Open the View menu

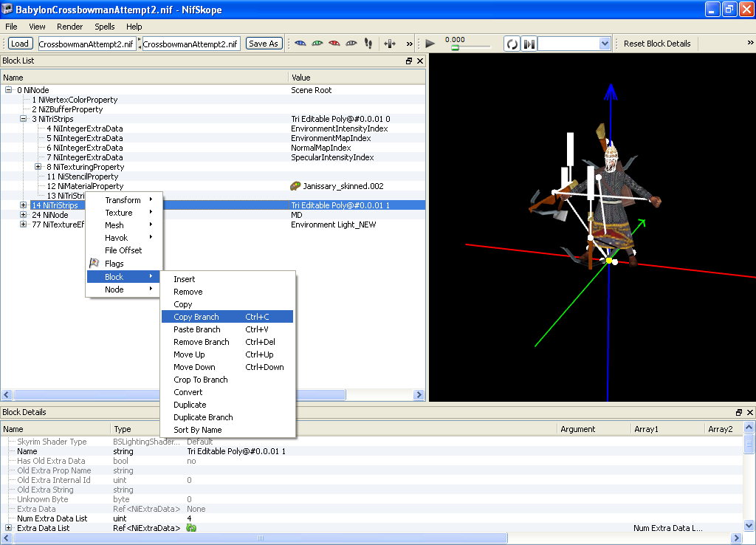click(37, 27)
